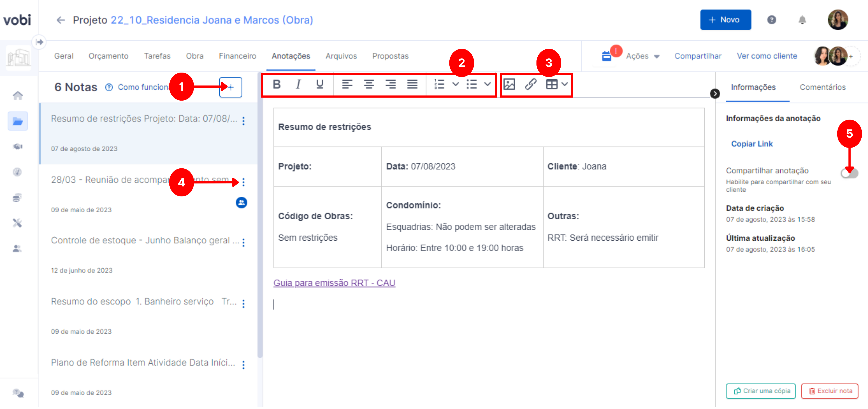Toggle bold formatting in editor toolbar
Screen dimensions: 868x409
coord(277,85)
